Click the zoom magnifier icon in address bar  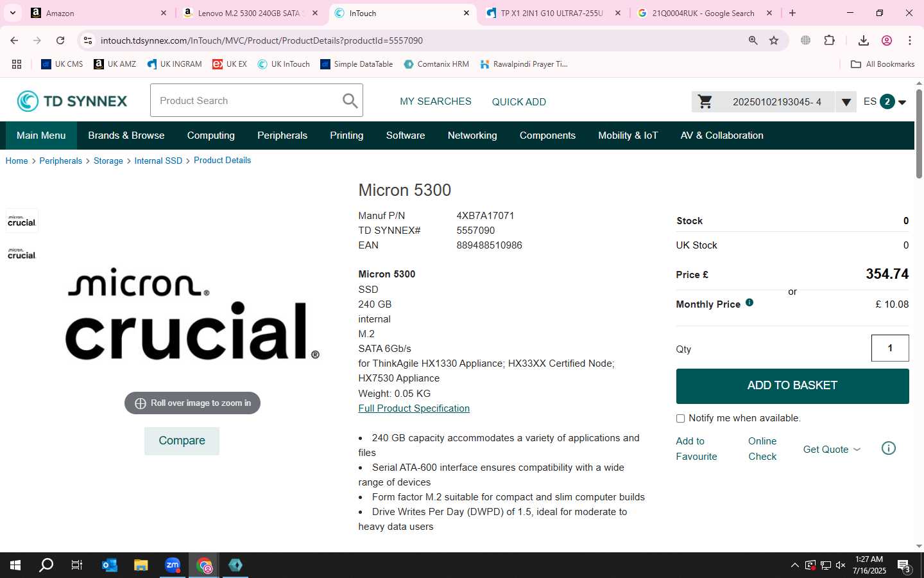[753, 40]
